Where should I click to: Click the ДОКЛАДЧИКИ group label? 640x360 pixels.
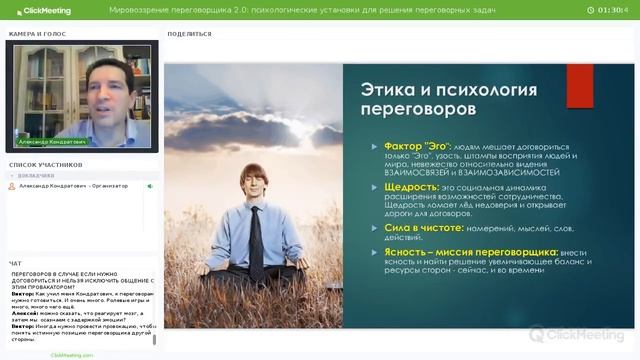pyautogui.click(x=36, y=176)
